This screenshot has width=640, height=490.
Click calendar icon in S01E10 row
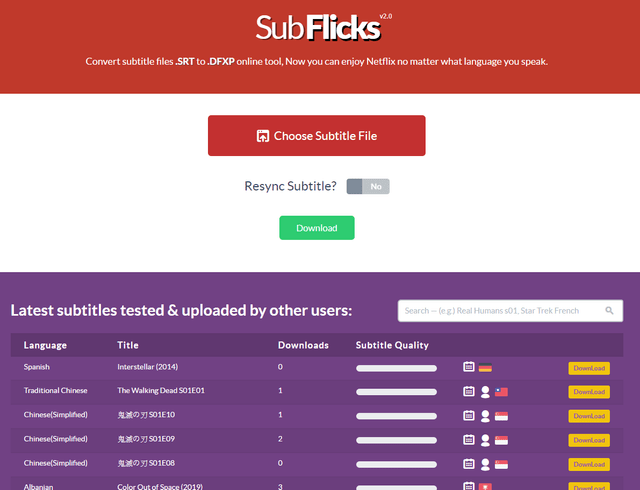coord(469,415)
